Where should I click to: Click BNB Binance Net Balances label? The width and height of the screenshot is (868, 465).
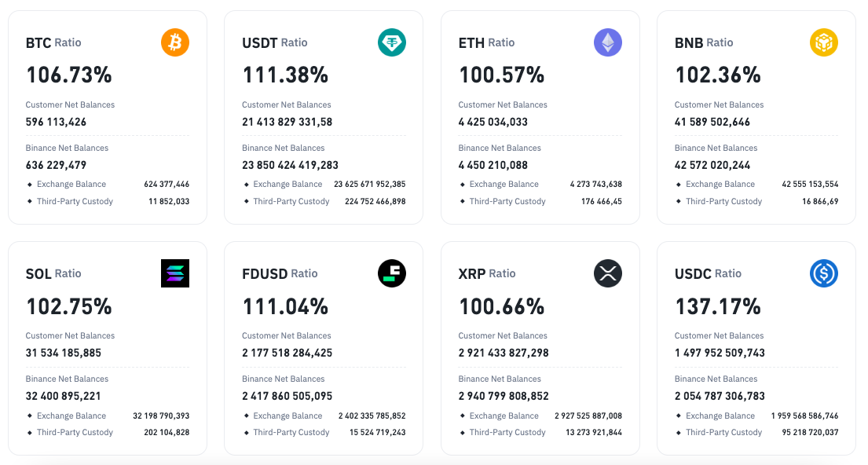[716, 148]
